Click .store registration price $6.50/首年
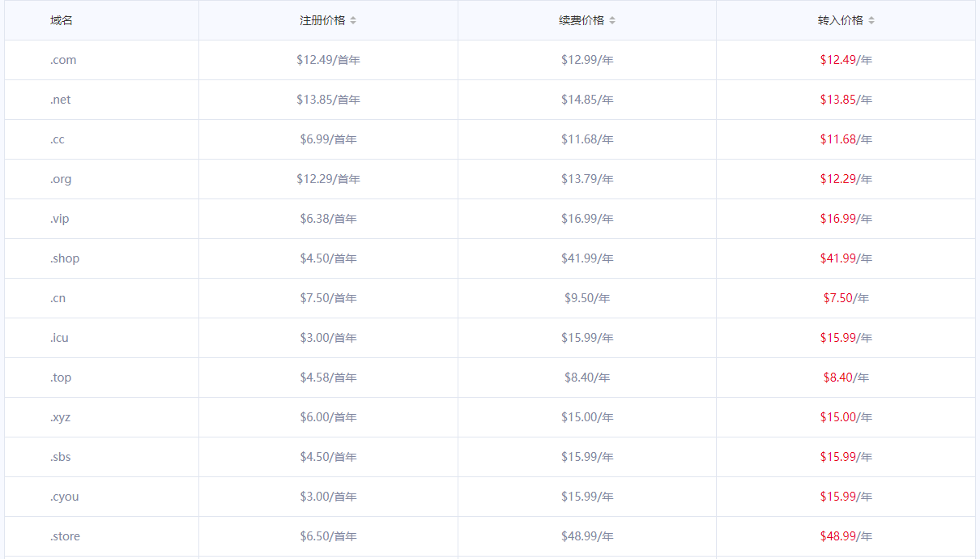Image resolution: width=980 pixels, height=559 pixels. click(328, 536)
